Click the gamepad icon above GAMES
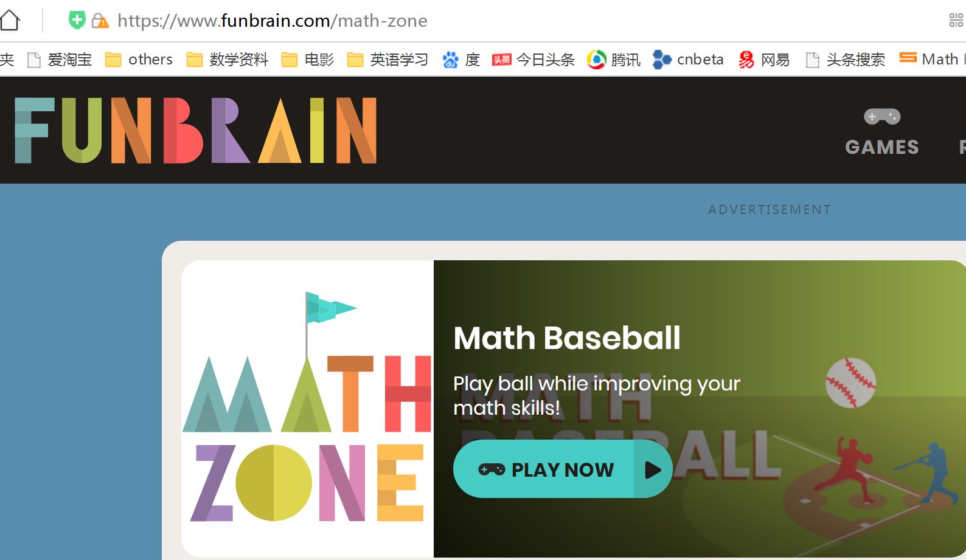Image resolution: width=966 pixels, height=560 pixels. click(882, 116)
